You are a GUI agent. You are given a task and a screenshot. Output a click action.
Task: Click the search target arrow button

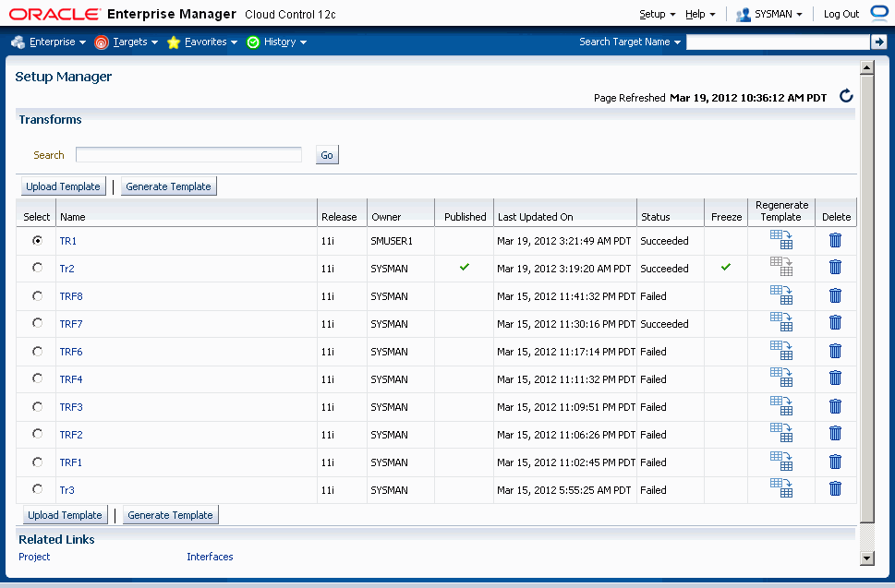pos(878,42)
